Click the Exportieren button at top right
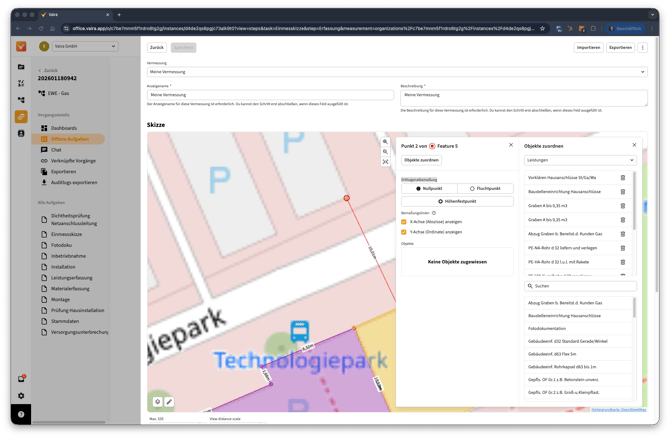Viewport: 670px width, 438px height. click(x=620, y=47)
